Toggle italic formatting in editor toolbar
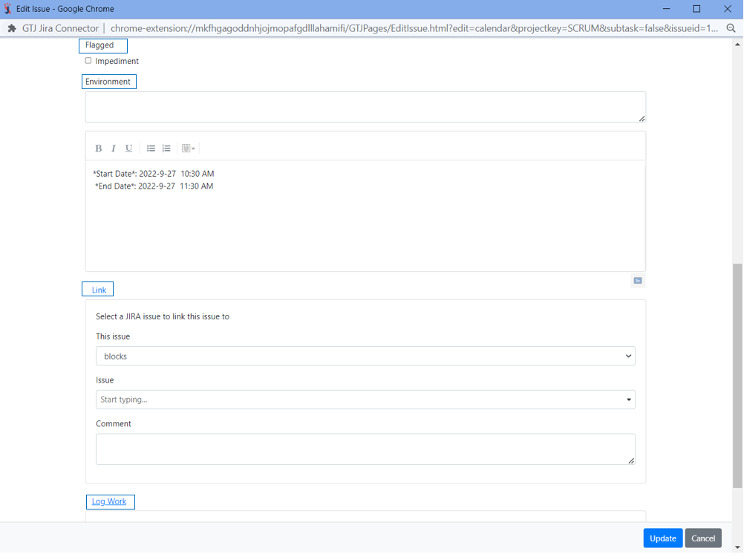This screenshot has width=744, height=560. [x=114, y=149]
